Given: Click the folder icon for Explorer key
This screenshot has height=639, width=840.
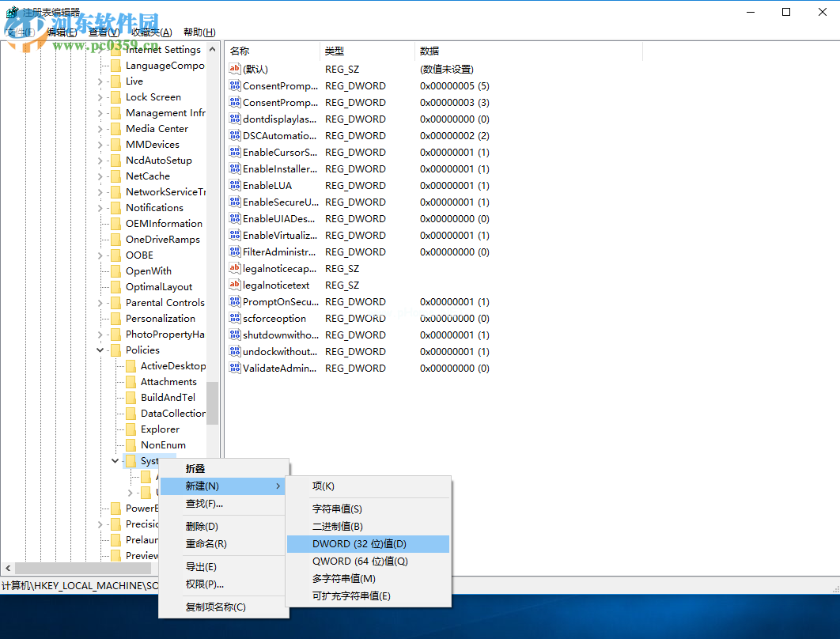Looking at the screenshot, I should coord(131,429).
